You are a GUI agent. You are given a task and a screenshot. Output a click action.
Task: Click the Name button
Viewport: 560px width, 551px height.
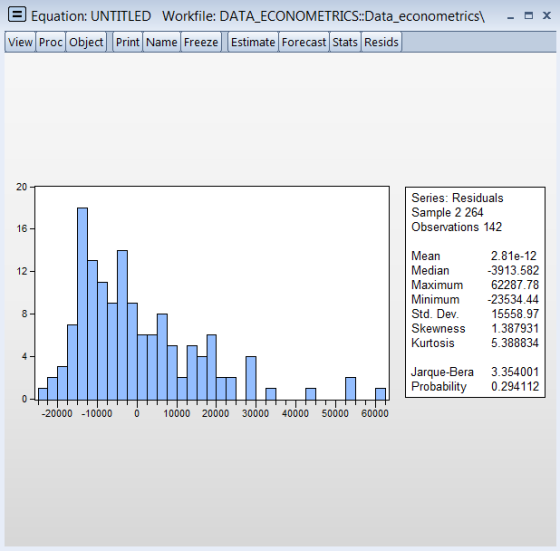click(x=162, y=42)
